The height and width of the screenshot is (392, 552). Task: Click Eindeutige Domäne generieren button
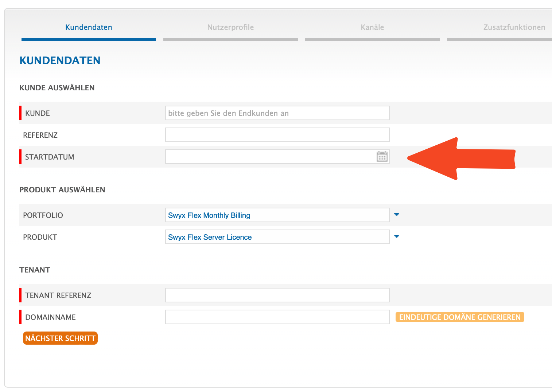click(459, 317)
